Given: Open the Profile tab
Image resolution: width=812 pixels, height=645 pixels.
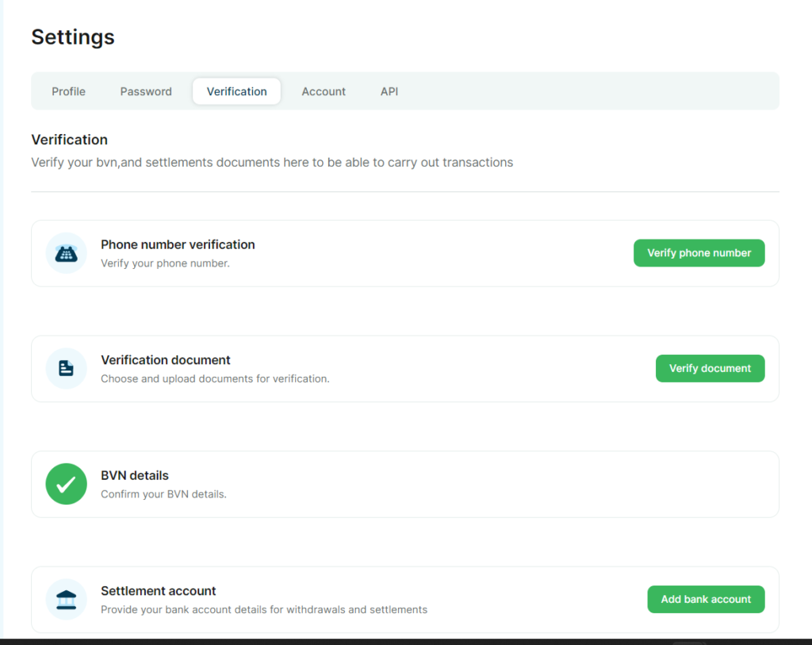Looking at the screenshot, I should (x=68, y=91).
